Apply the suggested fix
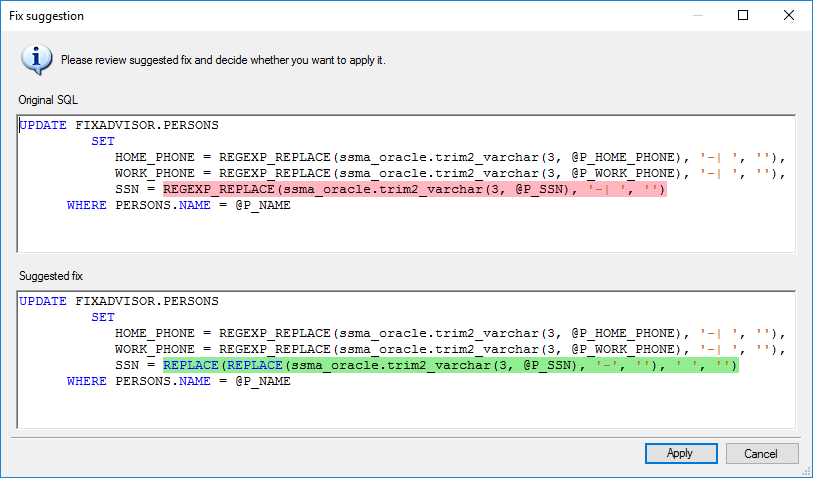The width and height of the screenshot is (813, 478). (x=681, y=454)
